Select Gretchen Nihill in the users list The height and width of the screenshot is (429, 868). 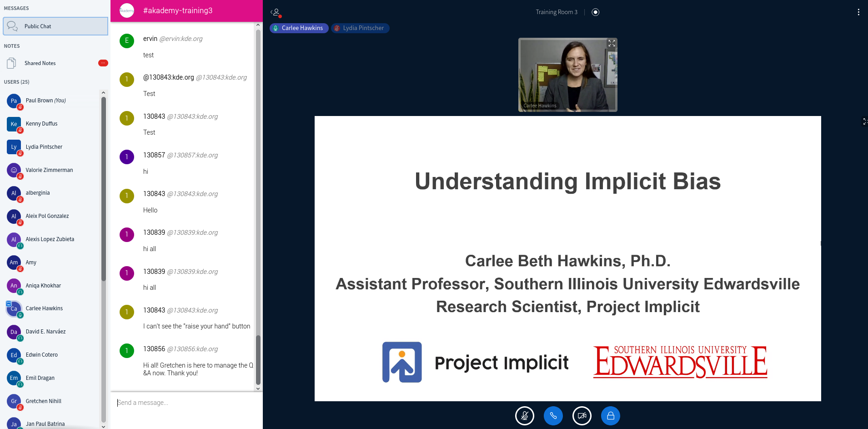click(x=51, y=401)
